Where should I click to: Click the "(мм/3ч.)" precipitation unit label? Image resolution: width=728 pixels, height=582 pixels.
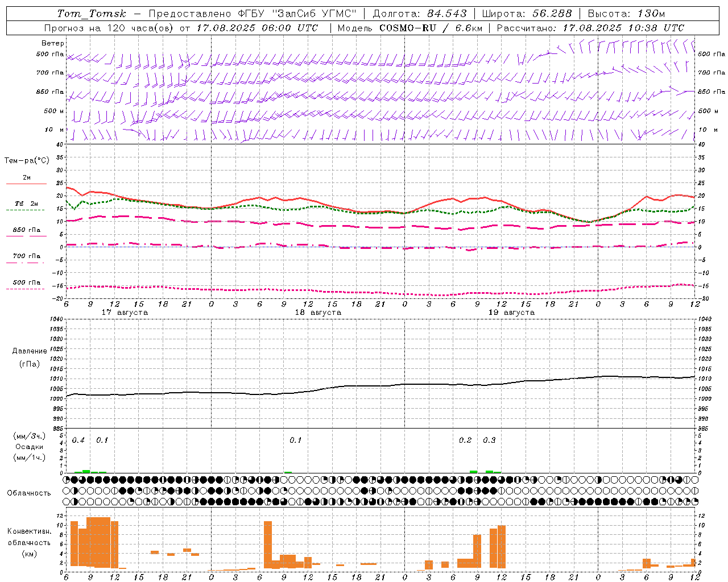coord(30,436)
